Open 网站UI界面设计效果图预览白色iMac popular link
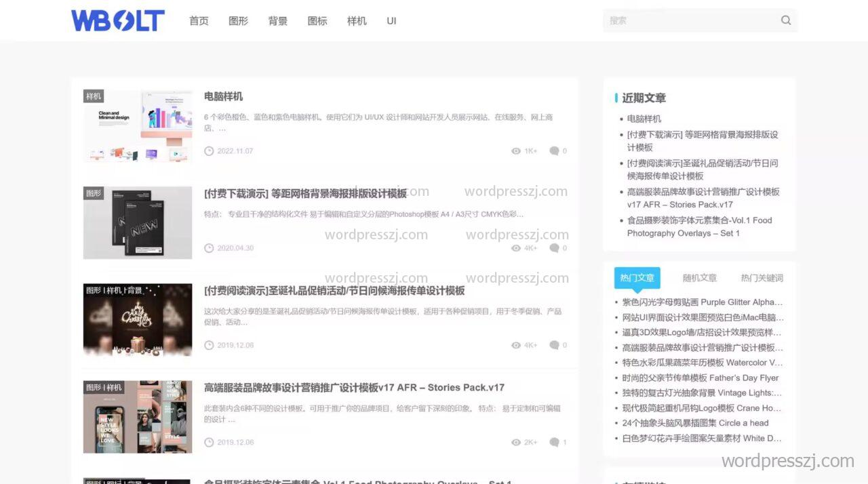This screenshot has width=868, height=484. coord(703,317)
